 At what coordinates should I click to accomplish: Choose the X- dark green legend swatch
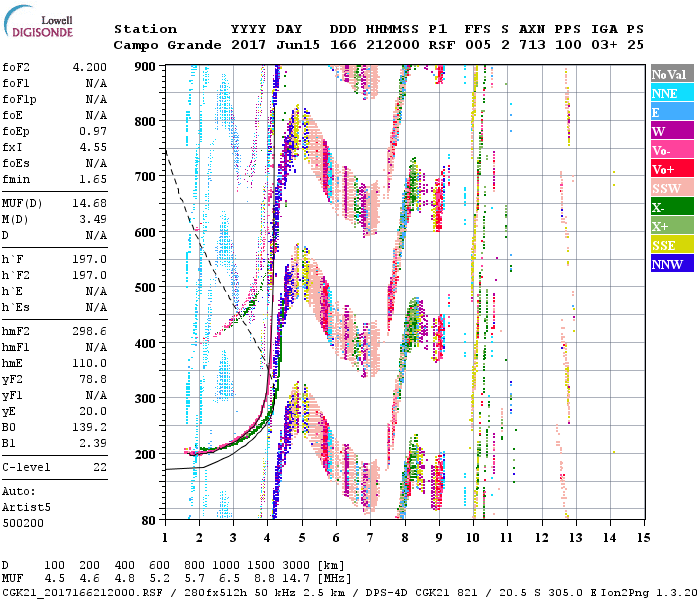pyautogui.click(x=672, y=207)
